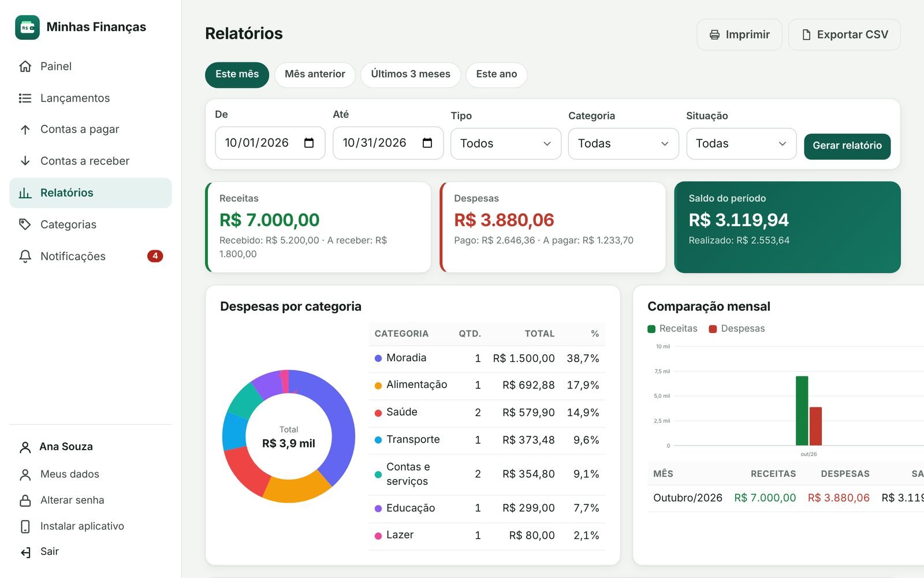
Task: Click the user icon beside Ana Souza
Action: click(25, 447)
